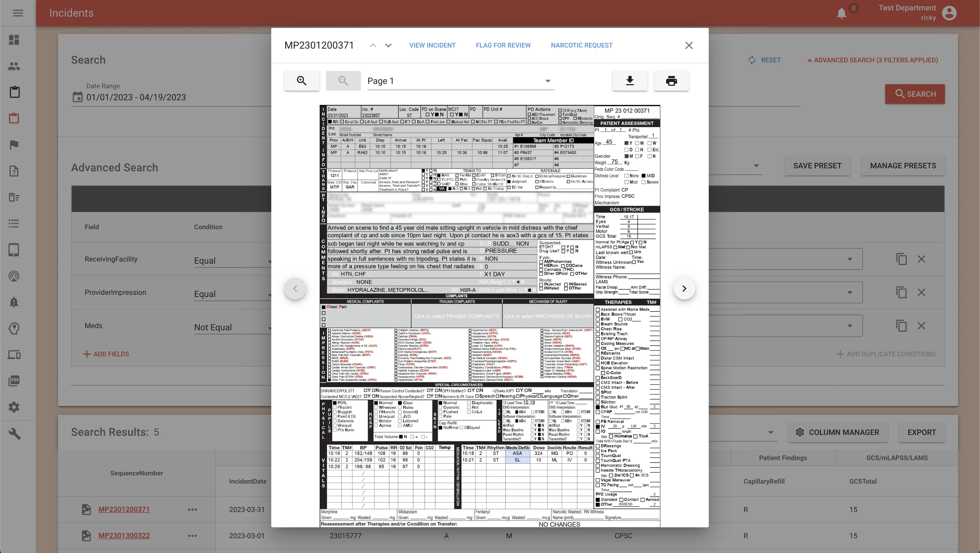The width and height of the screenshot is (980, 553).
Task: Click the Breath Sounds therapy checkbox
Action: point(597,324)
